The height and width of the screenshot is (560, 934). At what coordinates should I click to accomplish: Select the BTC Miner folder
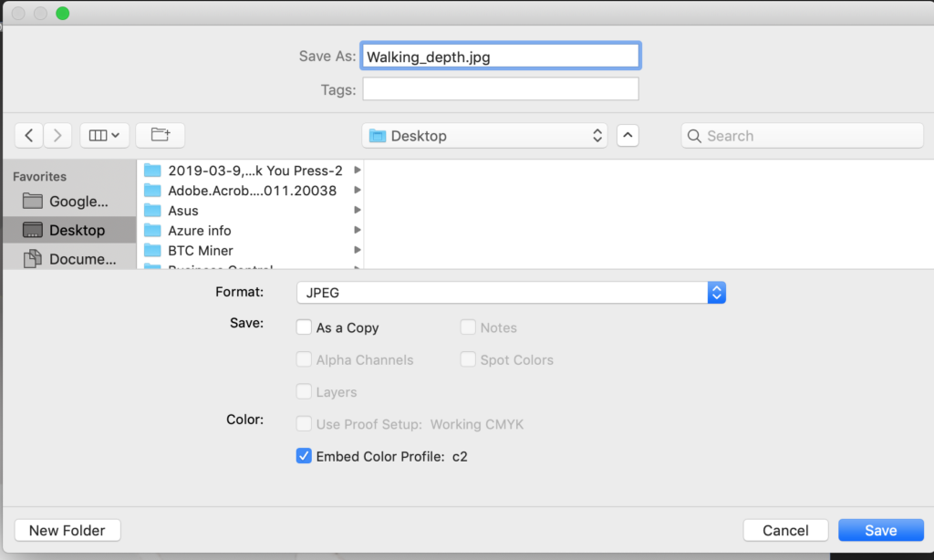pyautogui.click(x=251, y=250)
